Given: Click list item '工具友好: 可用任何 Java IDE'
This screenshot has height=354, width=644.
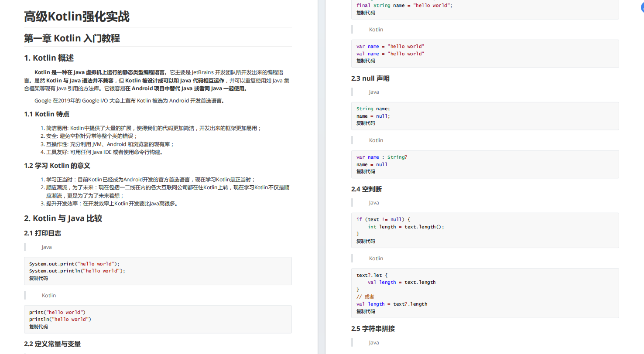Looking at the screenshot, I should [x=105, y=152].
